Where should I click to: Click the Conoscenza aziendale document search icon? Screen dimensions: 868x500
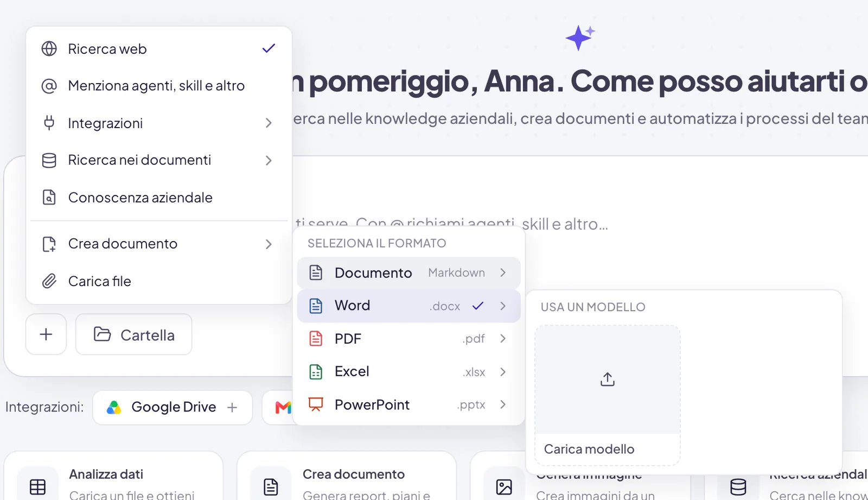click(49, 197)
